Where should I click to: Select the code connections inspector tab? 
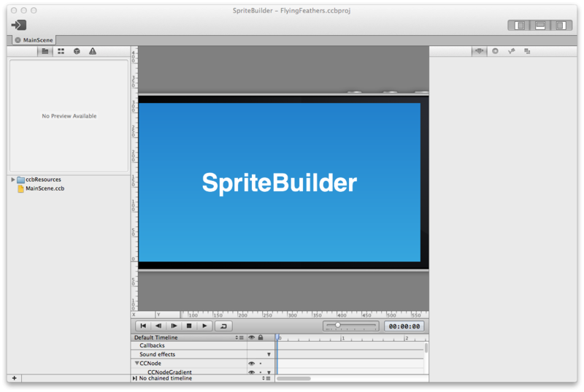[495, 51]
